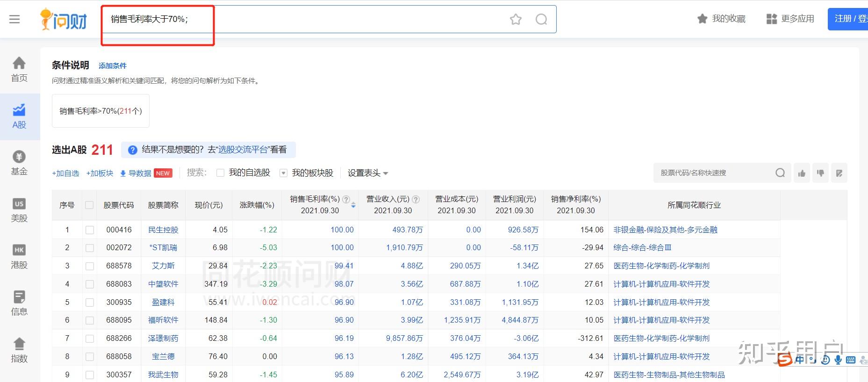The image size is (868, 382).
Task: Check the row for 艾力斯
Action: pos(90,266)
